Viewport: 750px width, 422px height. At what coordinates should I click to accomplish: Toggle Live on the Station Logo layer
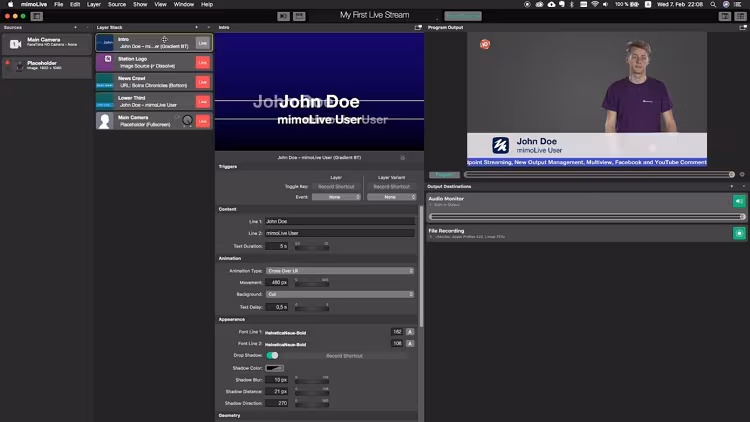click(x=203, y=62)
